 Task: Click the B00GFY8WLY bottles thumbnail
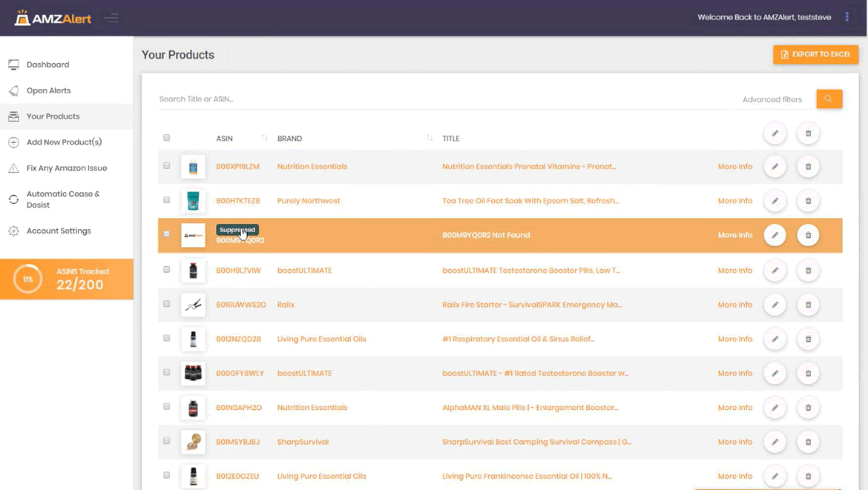point(193,374)
